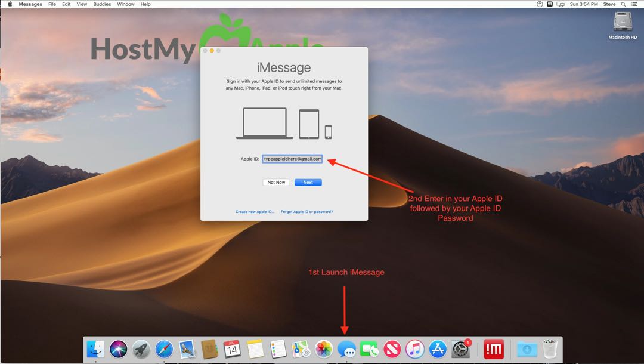Open Calendar showing 14 in Dock
Image resolution: width=644 pixels, height=364 pixels.
pos(232,350)
